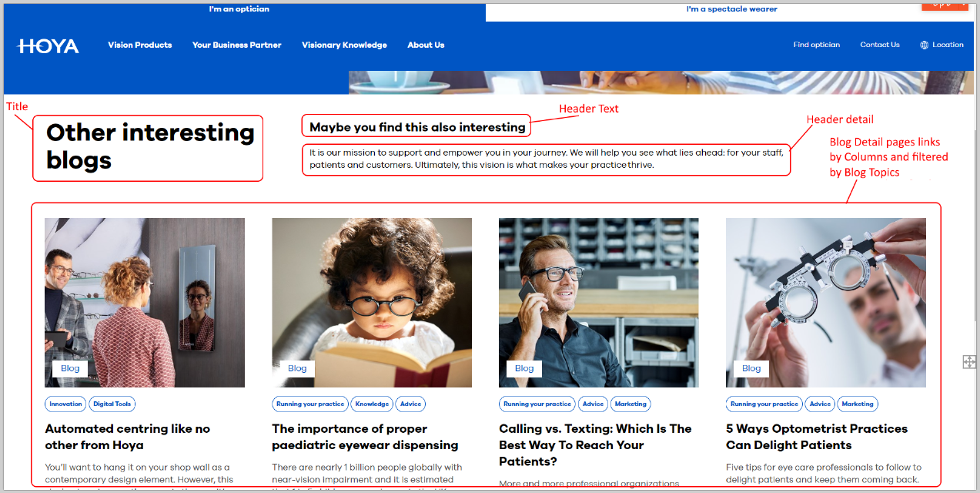Click the move handle icon at right edge
980x493 pixels.
click(969, 362)
